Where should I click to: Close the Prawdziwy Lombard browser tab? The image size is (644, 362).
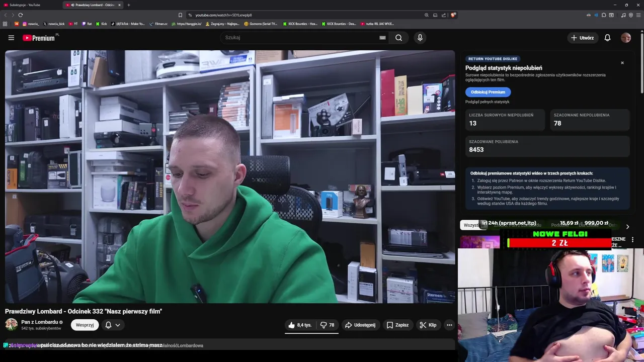[119, 5]
